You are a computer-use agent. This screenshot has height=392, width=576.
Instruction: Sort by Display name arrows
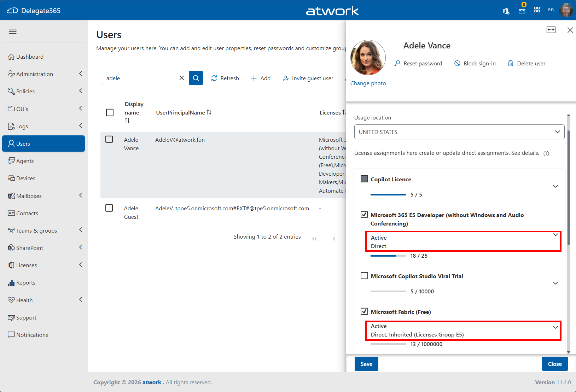(127, 121)
